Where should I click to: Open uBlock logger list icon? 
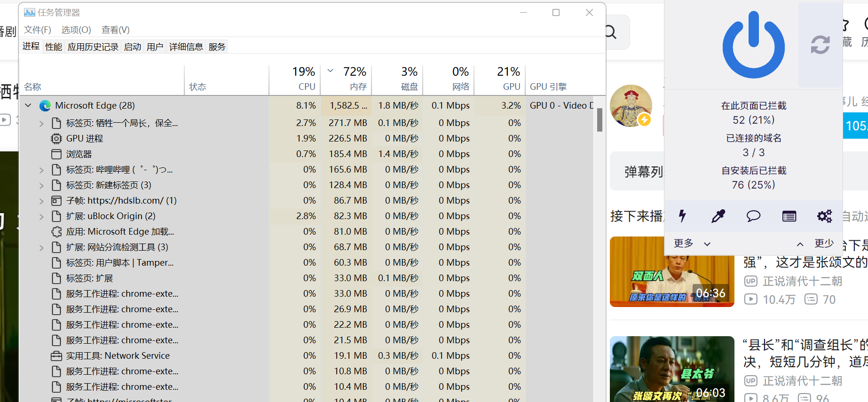(x=789, y=216)
